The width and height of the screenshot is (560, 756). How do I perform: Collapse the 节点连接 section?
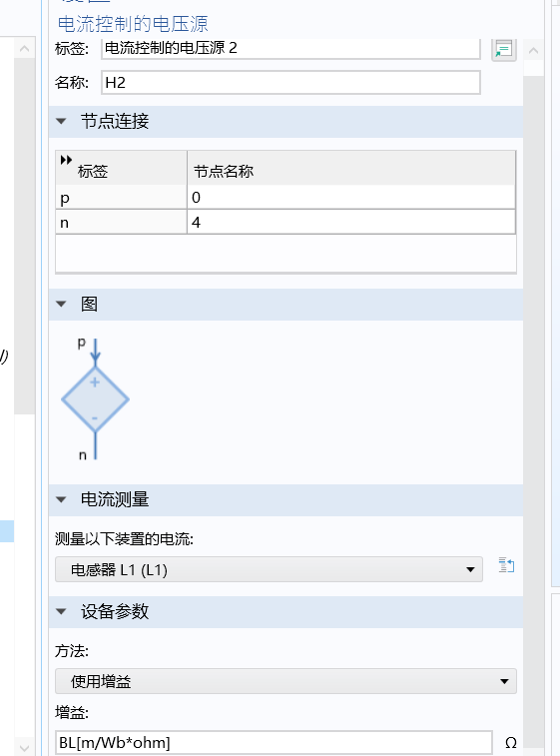pyautogui.click(x=61, y=121)
